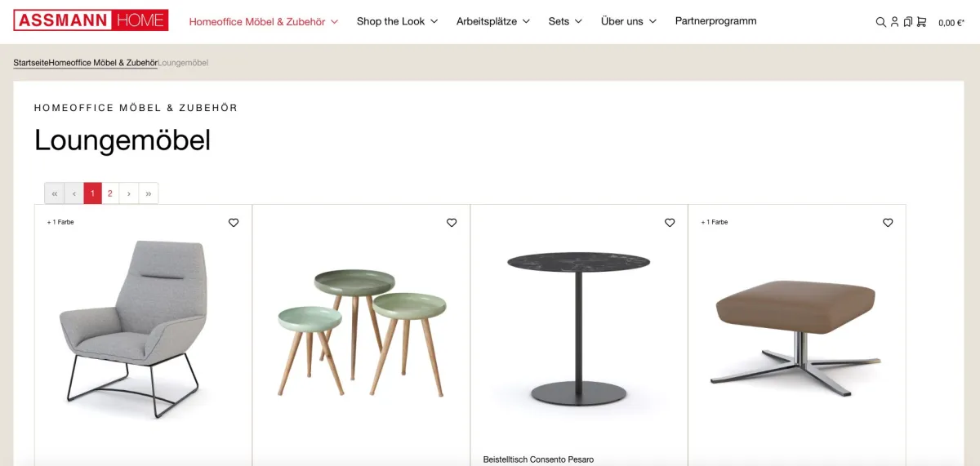Go to next page with single arrow

pos(129,193)
